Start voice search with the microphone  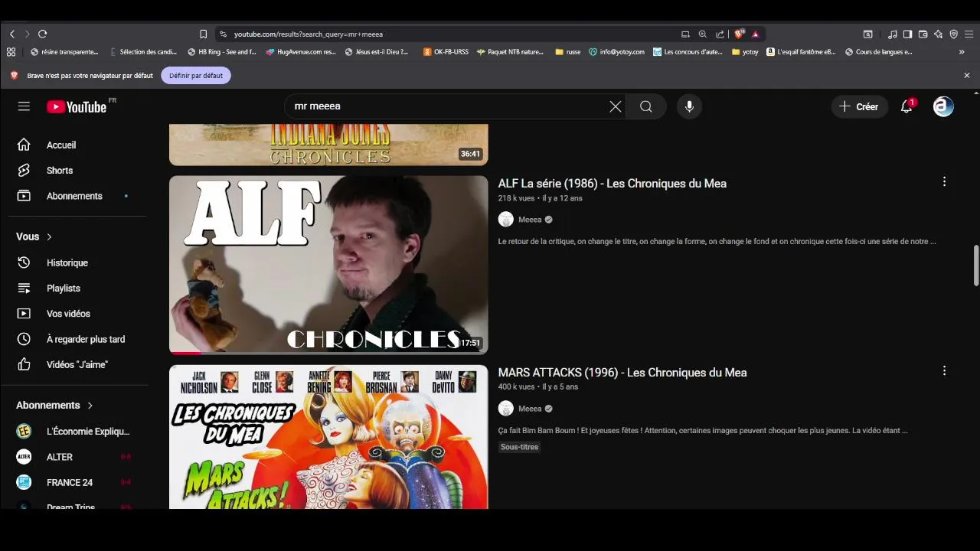click(689, 106)
